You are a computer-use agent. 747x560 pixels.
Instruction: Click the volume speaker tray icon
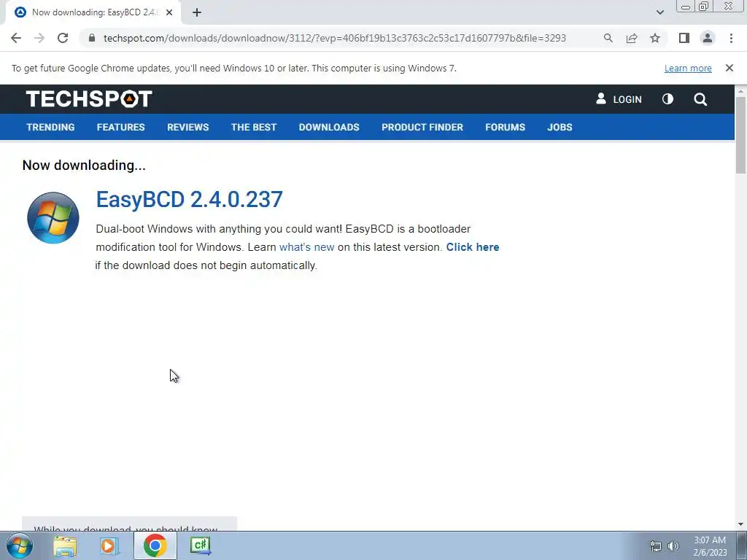click(x=673, y=546)
